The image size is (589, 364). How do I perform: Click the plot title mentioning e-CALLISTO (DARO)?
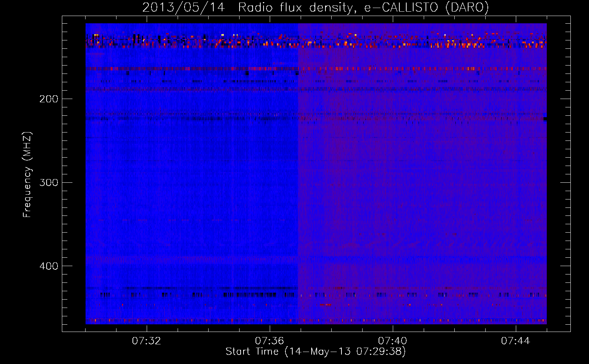click(x=316, y=7)
